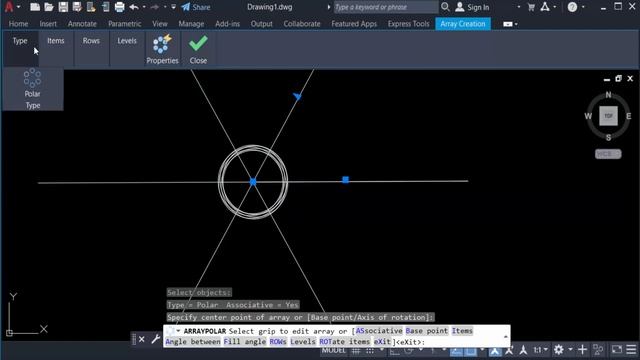Click the Save diskette icon
Screen dimensions: 640x360
coord(63,7)
